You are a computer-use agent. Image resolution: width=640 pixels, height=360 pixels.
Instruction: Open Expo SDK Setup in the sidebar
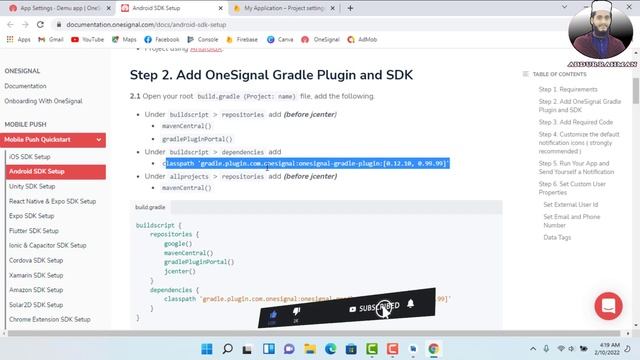[x=31, y=216]
